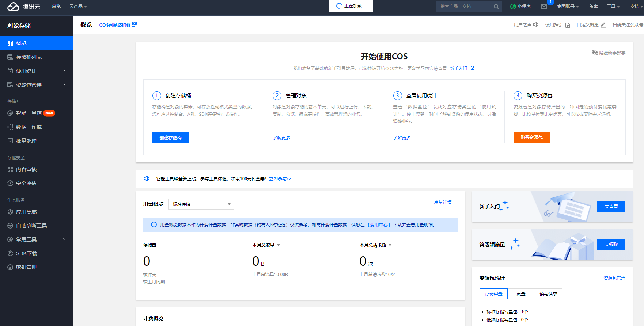
Task: Click the 自助诊断工具 icon
Action: (10, 226)
